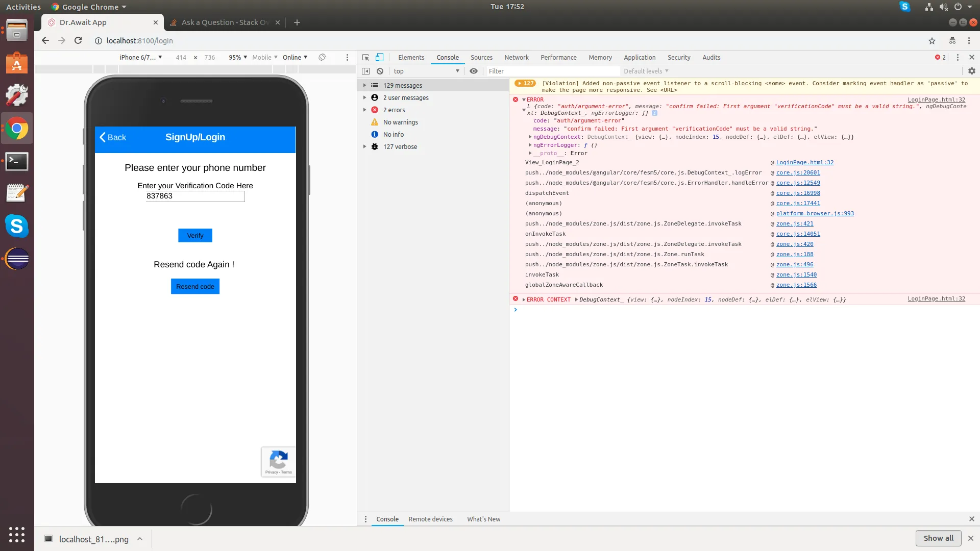Expand the 2 errors message group
The height and width of the screenshot is (551, 980).
(364, 110)
